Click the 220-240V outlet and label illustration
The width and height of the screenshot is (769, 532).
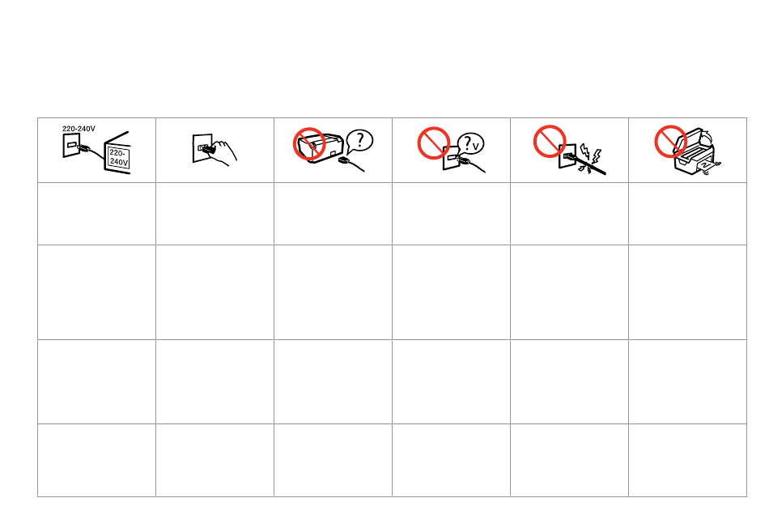pos(96,150)
